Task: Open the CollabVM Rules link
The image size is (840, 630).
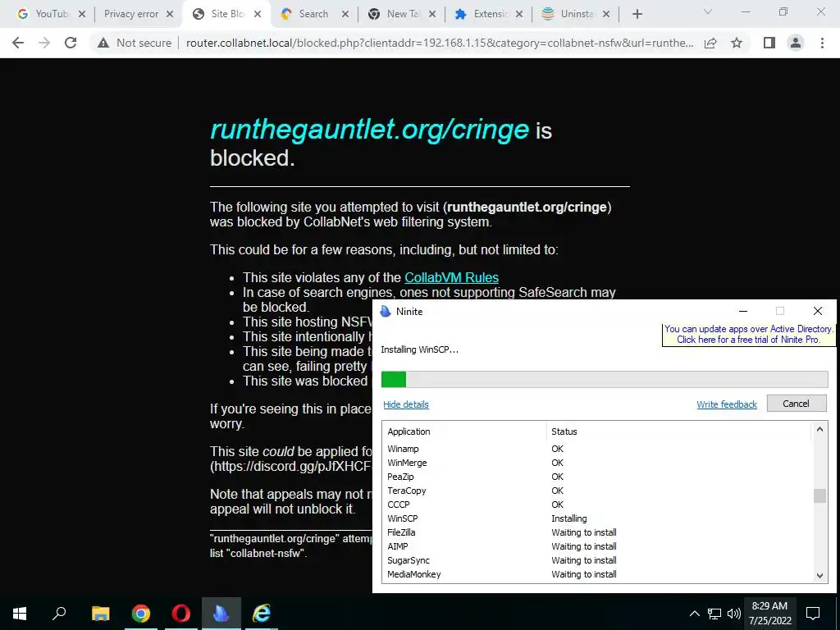Action: pos(452,277)
